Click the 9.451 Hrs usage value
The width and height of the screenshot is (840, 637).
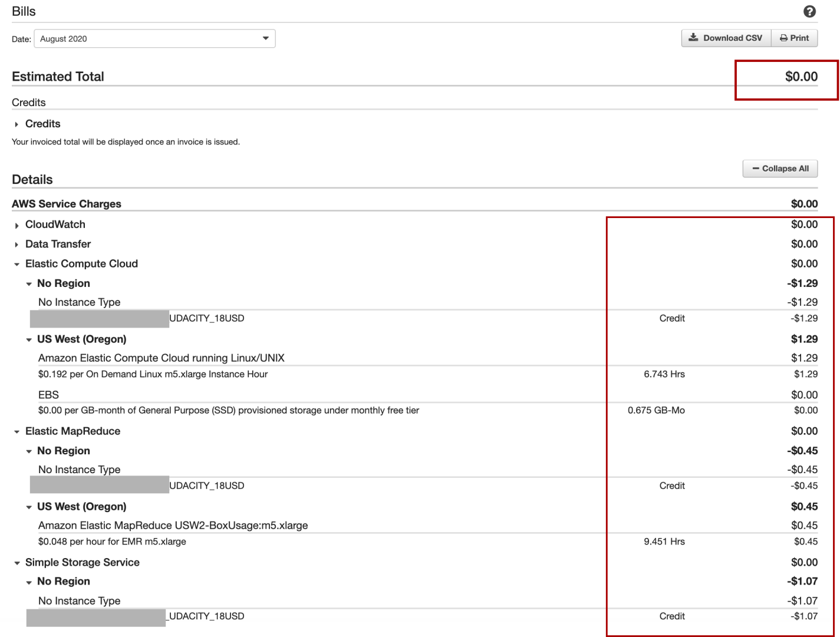[x=664, y=542]
